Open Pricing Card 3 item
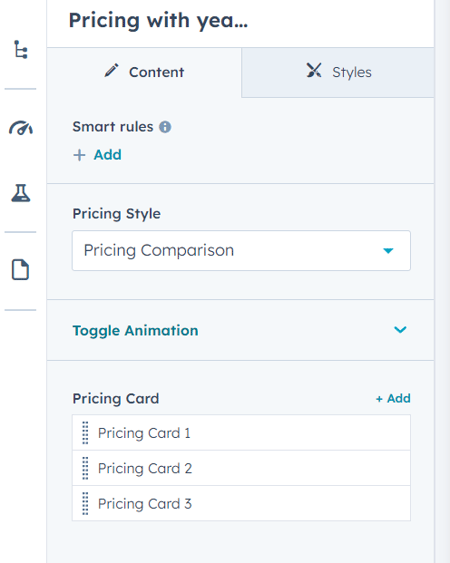This screenshot has width=450, height=563. point(241,503)
